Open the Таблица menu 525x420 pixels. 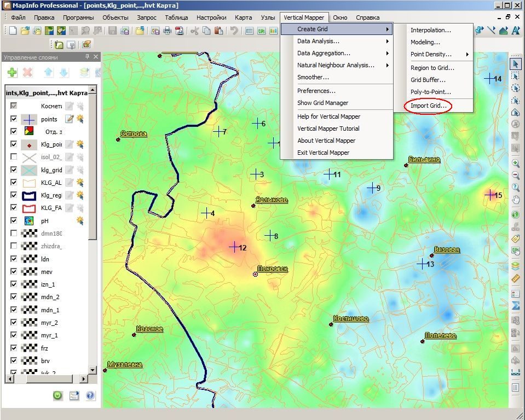tap(176, 17)
